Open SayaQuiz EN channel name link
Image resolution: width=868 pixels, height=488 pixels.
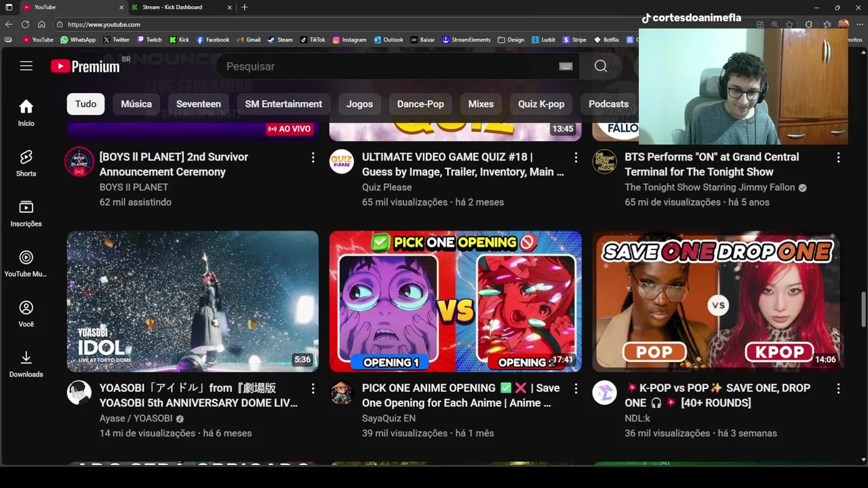click(389, 418)
